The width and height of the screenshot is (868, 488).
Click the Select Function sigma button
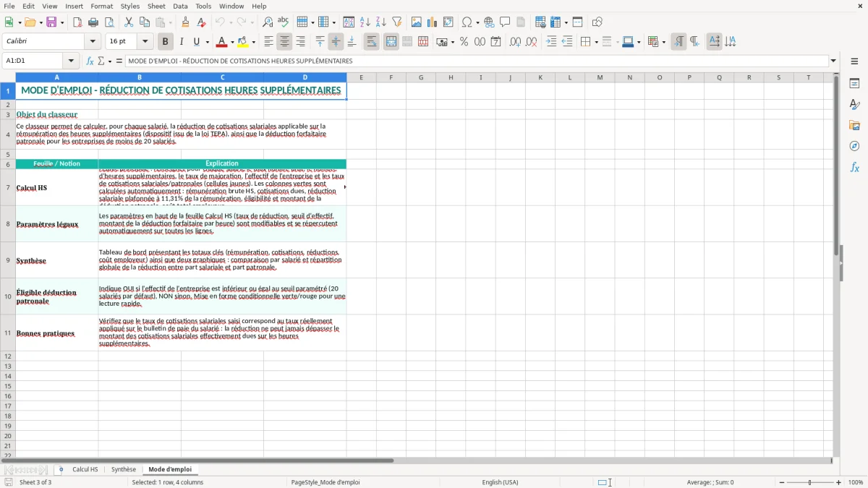click(101, 61)
